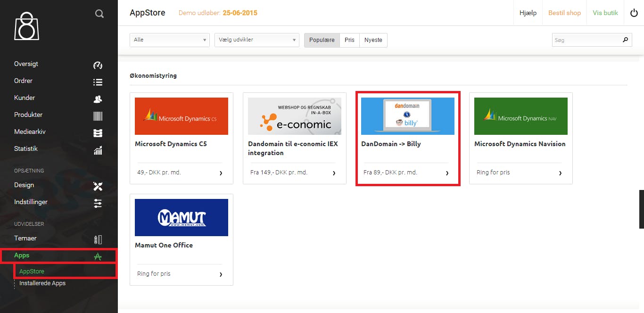
Task: Click the arrow next to Fra 149,- DKK
Action: (334, 173)
